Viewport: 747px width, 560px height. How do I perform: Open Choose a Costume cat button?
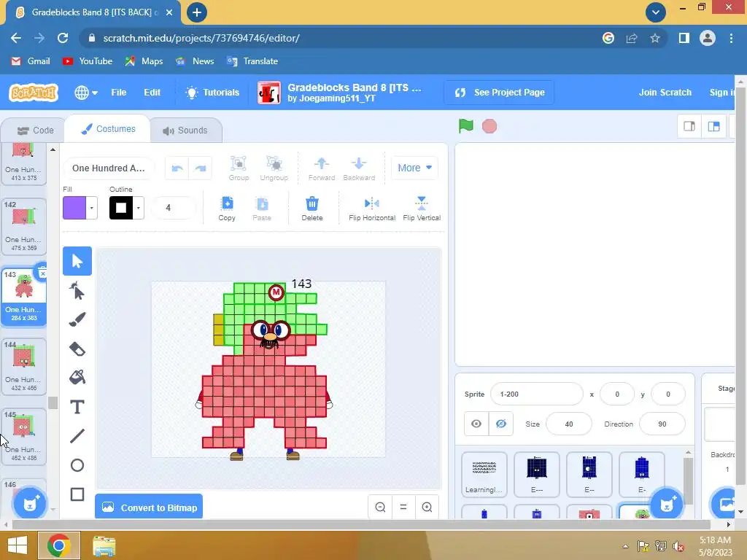29,503
